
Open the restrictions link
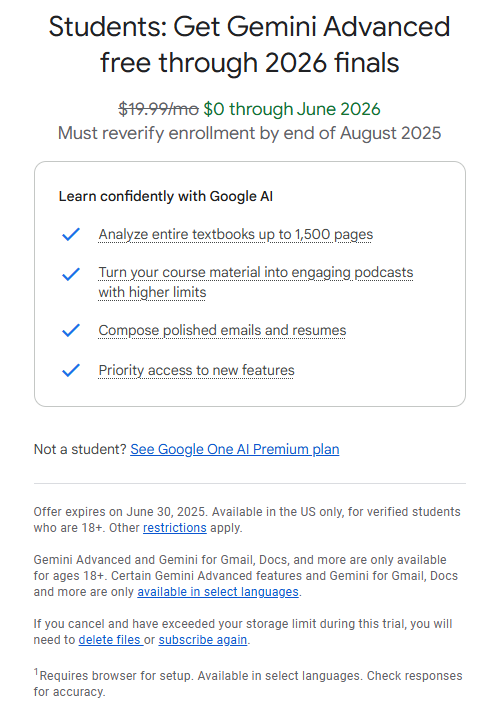(x=175, y=528)
